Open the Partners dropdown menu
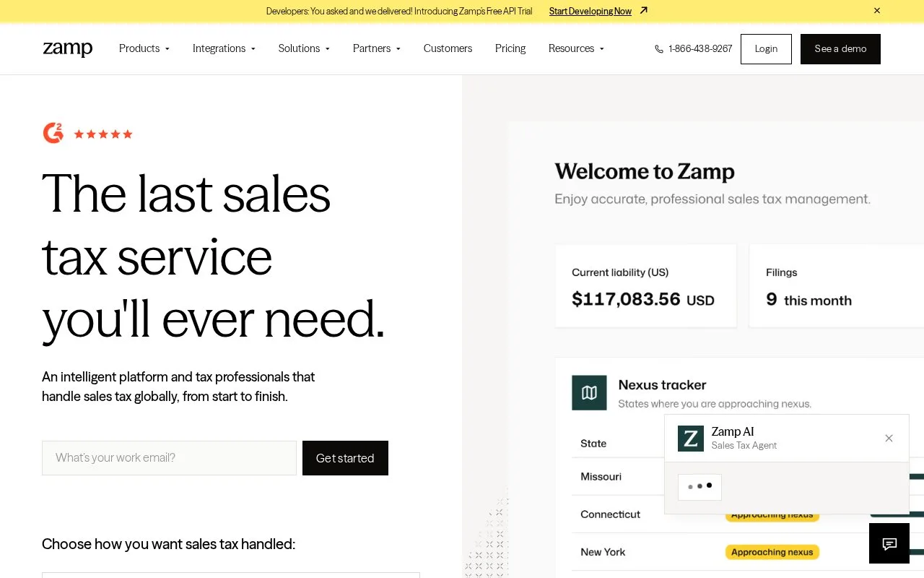Viewport: 924px width, 578px height. tap(377, 48)
